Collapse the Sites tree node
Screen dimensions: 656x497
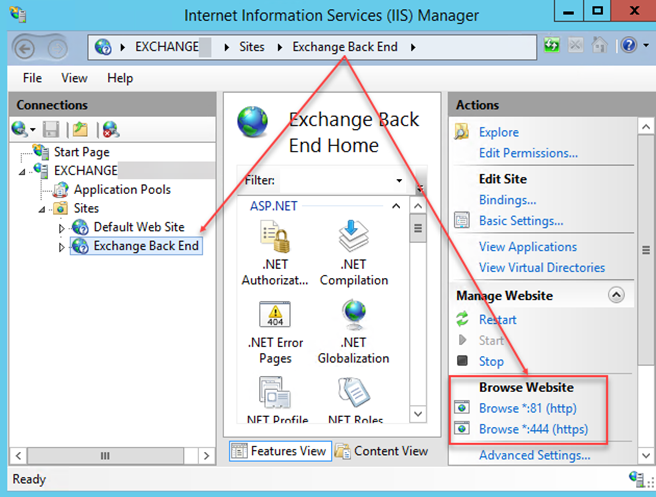[42, 209]
